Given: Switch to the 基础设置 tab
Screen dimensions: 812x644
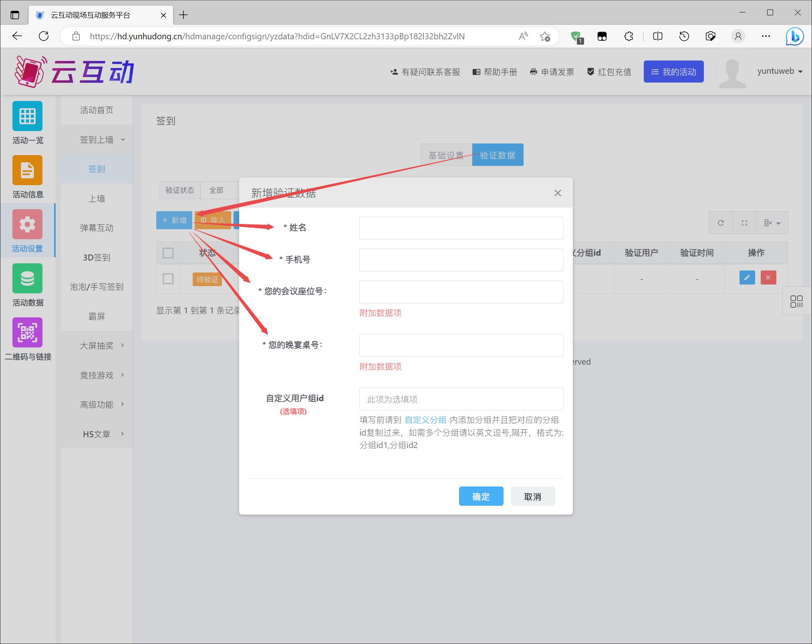Looking at the screenshot, I should click(x=446, y=155).
